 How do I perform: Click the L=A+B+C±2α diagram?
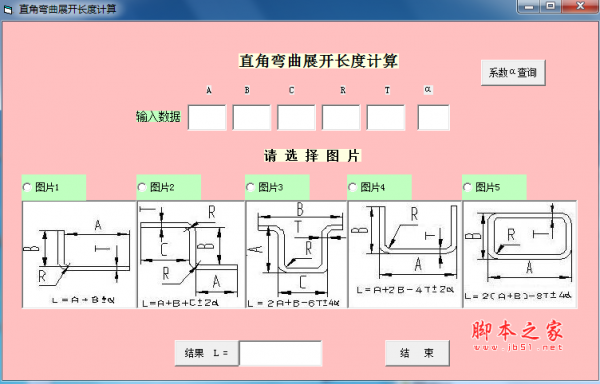click(x=191, y=254)
